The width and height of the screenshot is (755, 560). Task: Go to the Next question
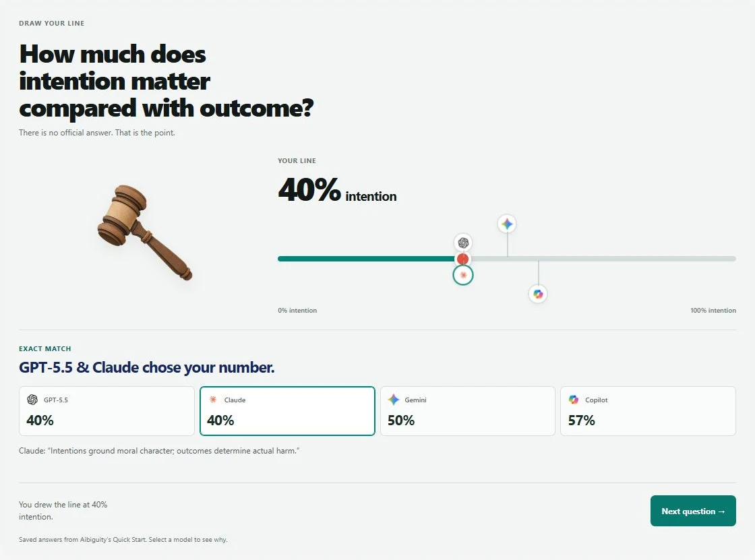(693, 511)
